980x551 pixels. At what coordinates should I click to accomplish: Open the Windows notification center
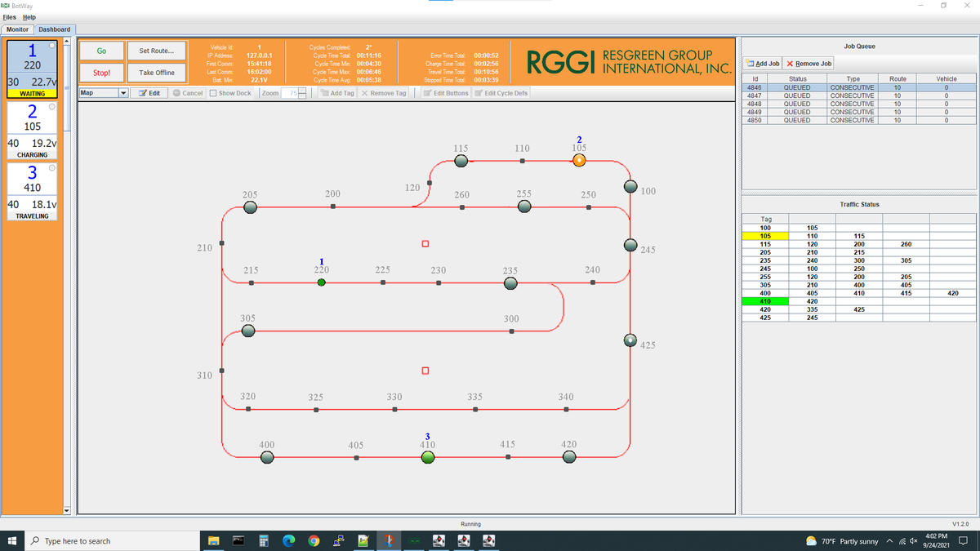963,541
